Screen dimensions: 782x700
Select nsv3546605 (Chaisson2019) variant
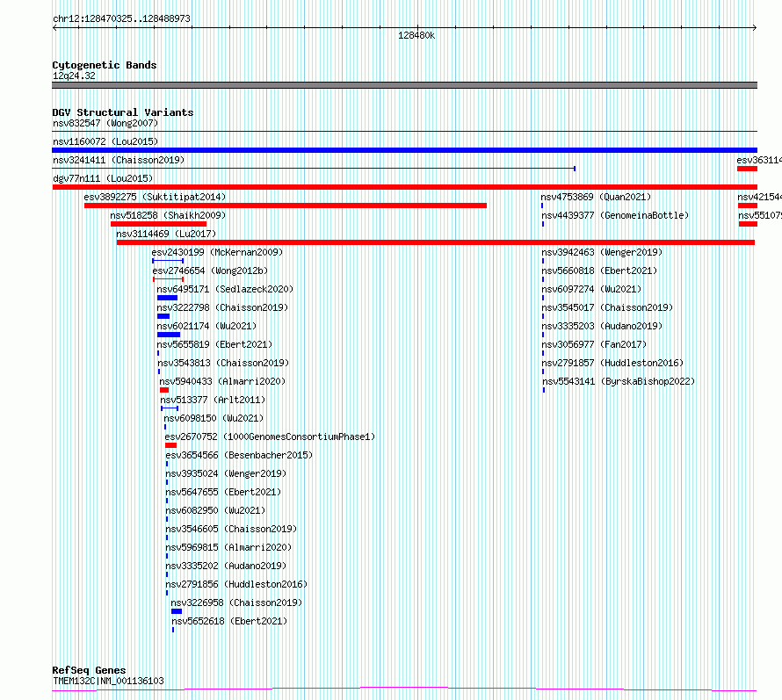(x=231, y=529)
